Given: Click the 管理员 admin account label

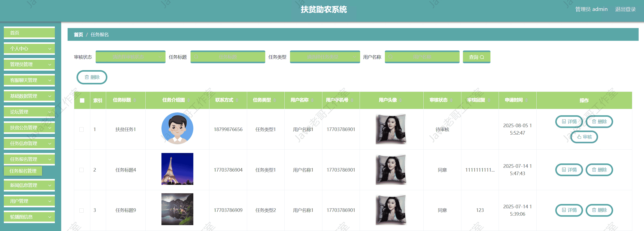Looking at the screenshot, I should coord(591,9).
